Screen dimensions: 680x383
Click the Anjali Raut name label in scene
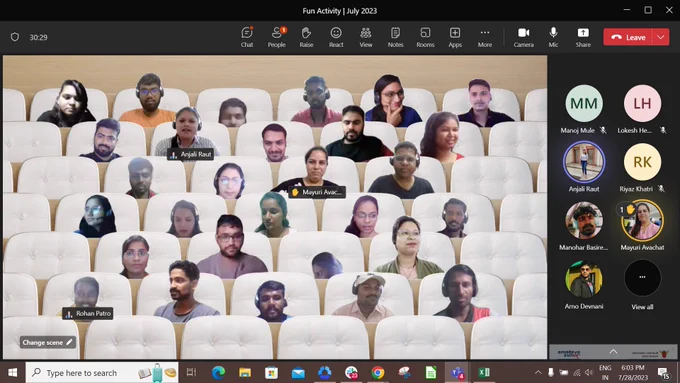[x=191, y=154]
